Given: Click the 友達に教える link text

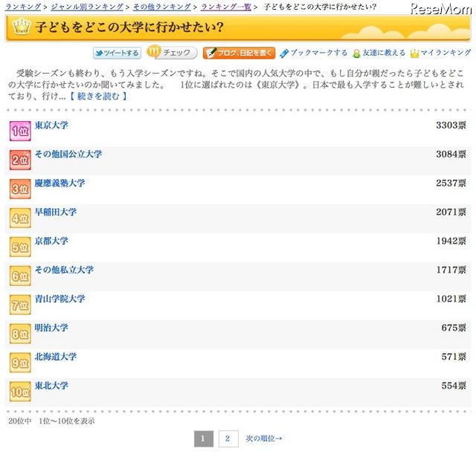Looking at the screenshot, I should (x=384, y=53).
